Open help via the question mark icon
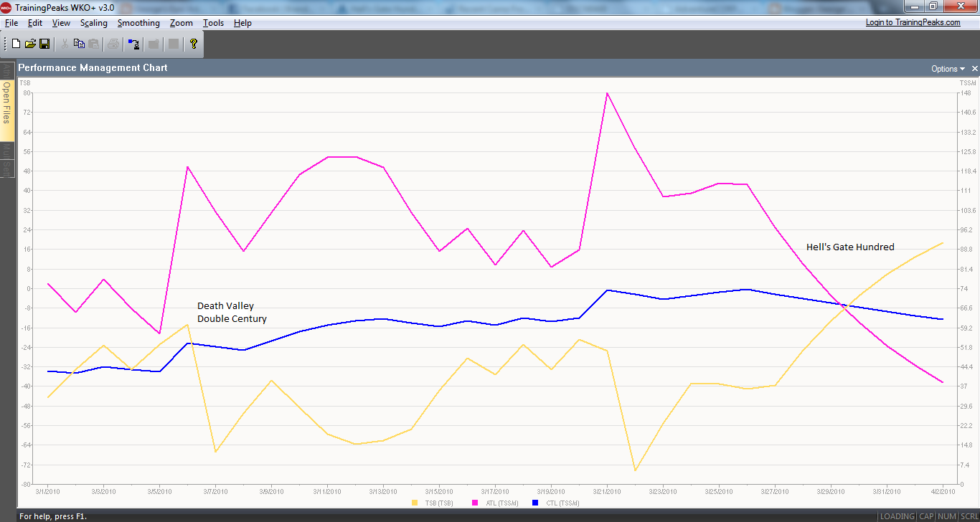980x522 pixels. tap(193, 44)
